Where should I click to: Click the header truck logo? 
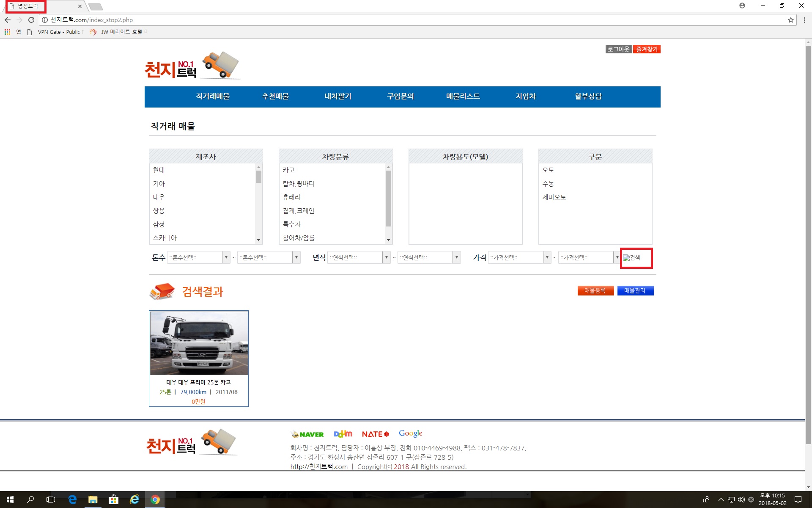[x=192, y=66]
